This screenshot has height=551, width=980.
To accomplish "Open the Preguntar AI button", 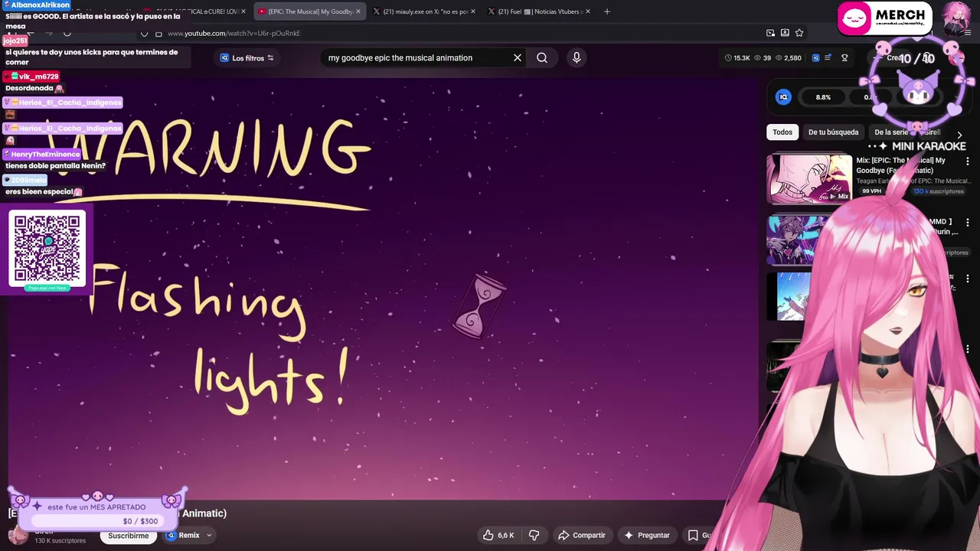I will point(647,535).
